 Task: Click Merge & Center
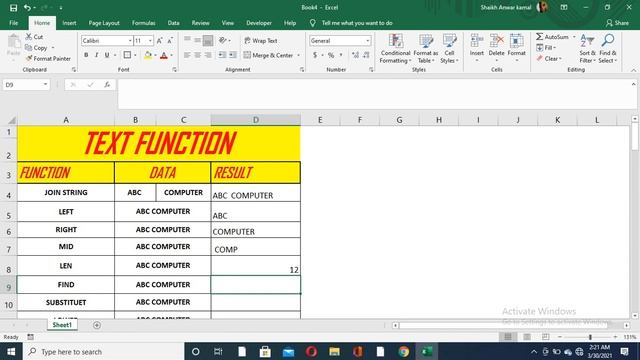click(269, 55)
